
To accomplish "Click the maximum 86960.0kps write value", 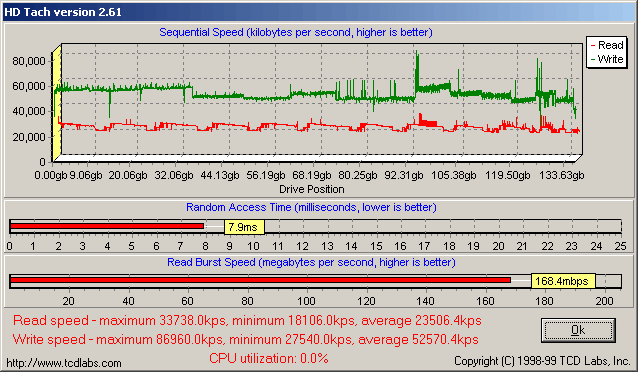I will (x=160, y=339).
